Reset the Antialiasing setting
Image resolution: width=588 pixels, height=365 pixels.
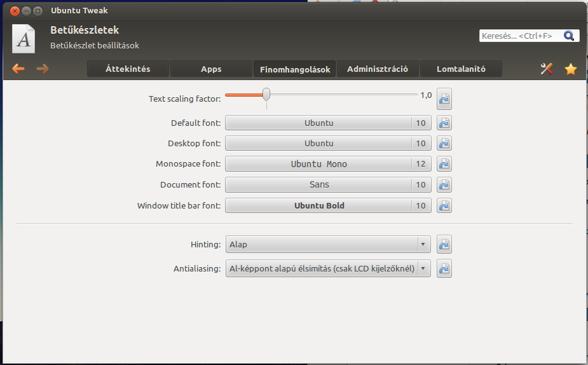click(x=444, y=268)
